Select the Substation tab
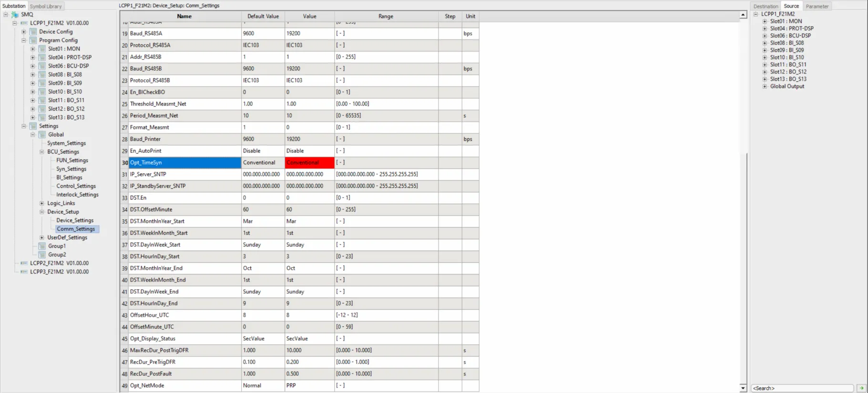The width and height of the screenshot is (868, 393). pos(14,6)
